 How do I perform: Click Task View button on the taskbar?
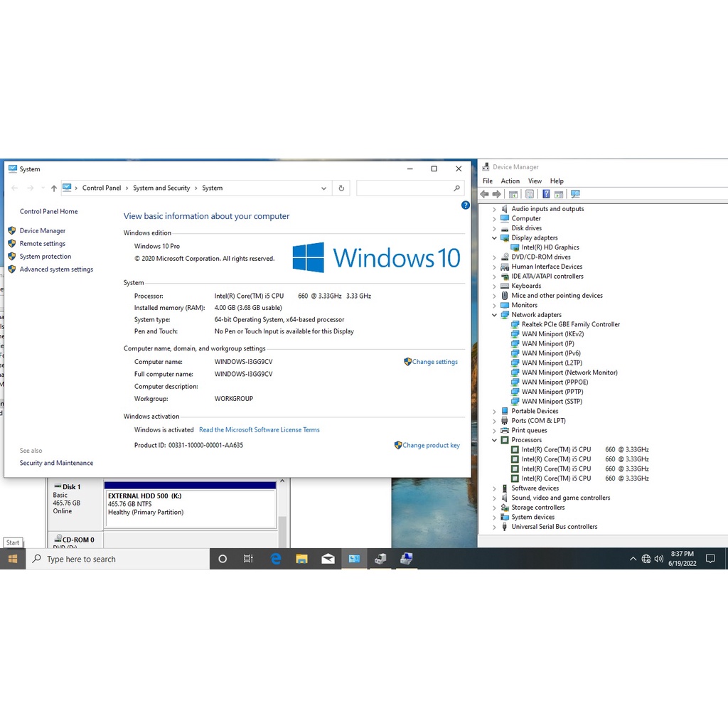pyautogui.click(x=248, y=559)
